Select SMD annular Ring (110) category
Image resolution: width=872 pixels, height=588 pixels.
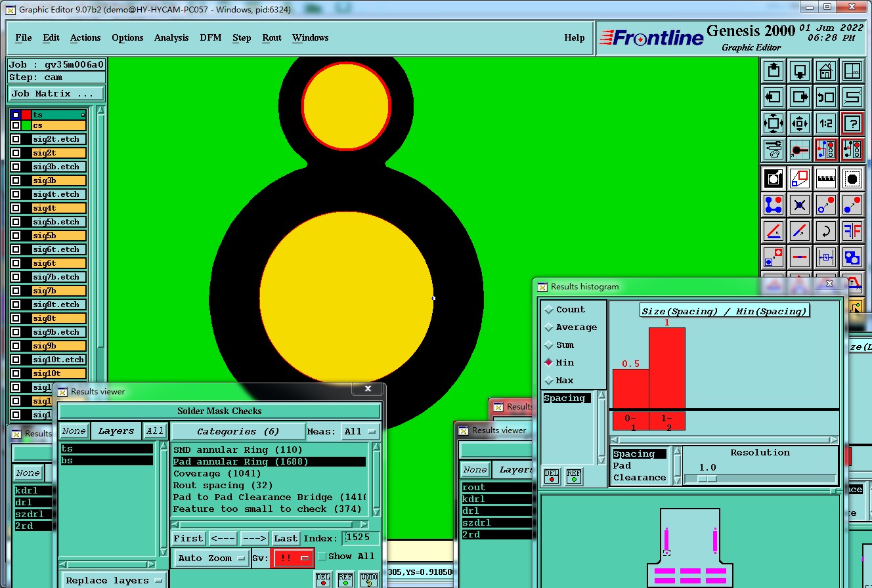pyautogui.click(x=238, y=450)
